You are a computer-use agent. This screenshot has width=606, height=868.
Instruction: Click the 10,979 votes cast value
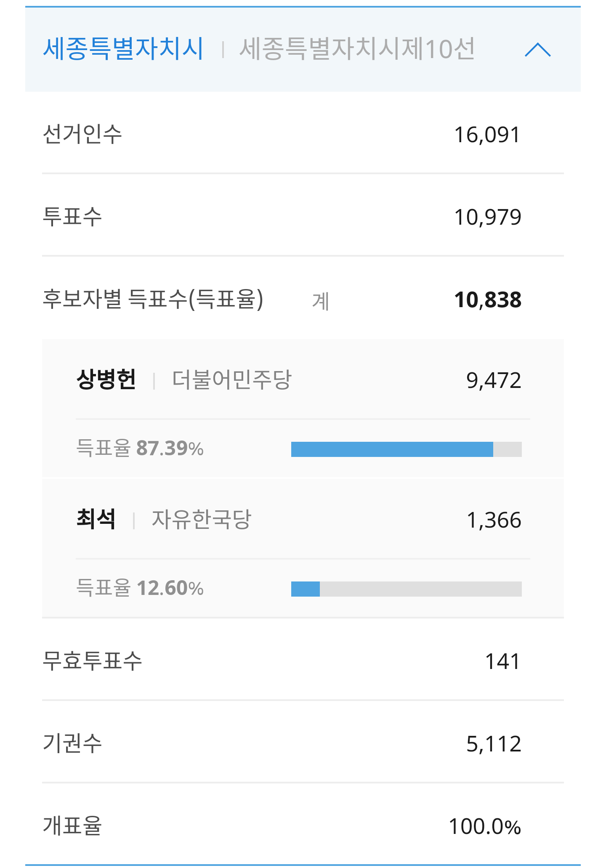487,218
